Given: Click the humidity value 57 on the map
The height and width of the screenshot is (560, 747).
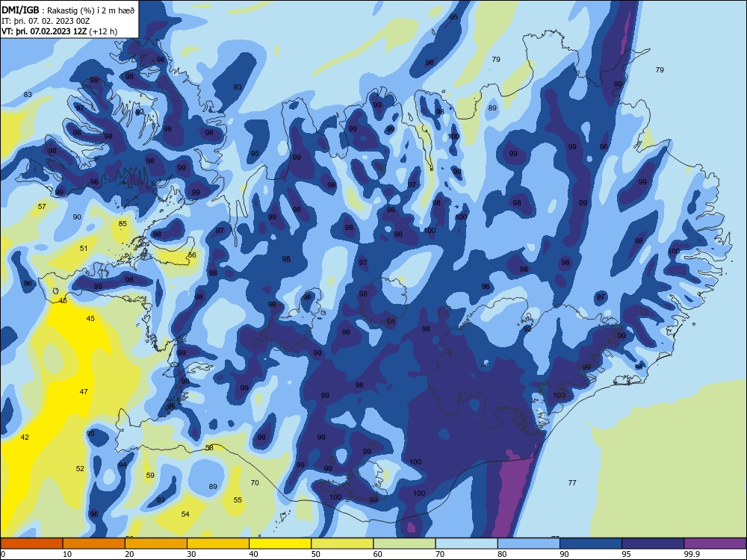Looking at the screenshot, I should [x=42, y=206].
